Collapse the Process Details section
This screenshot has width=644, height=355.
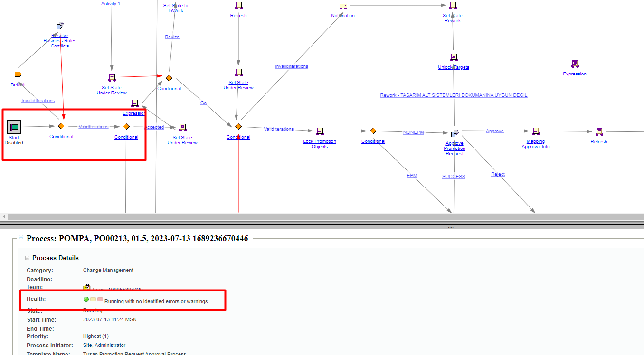28,258
